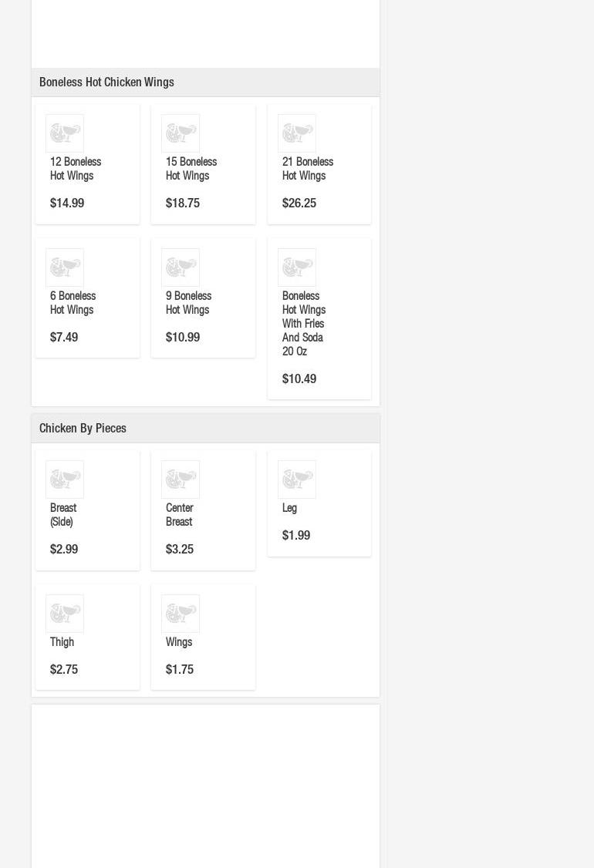The height and width of the screenshot is (868, 594).
Task: Click the 9 Boneless Hot Wings placeholder image
Action: (181, 267)
